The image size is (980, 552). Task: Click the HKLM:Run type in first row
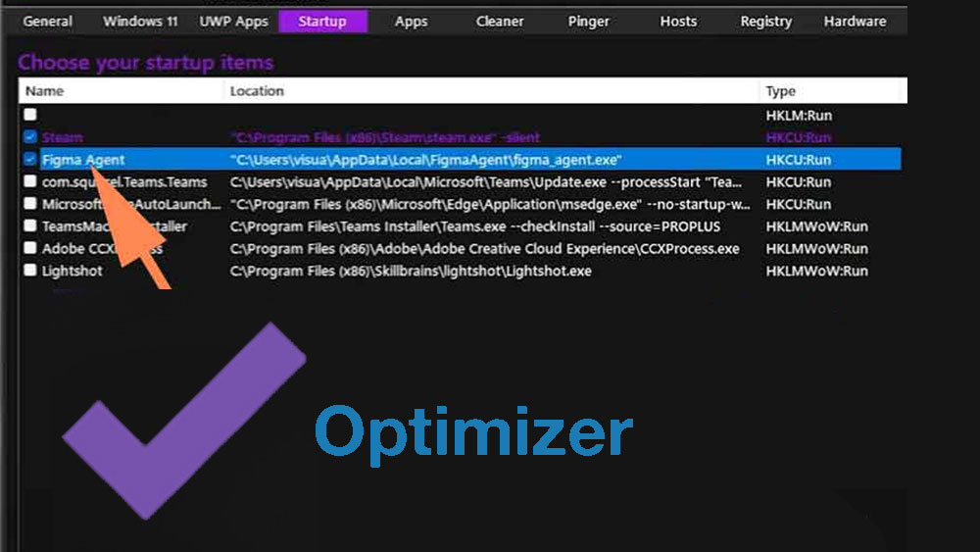pyautogui.click(x=799, y=116)
